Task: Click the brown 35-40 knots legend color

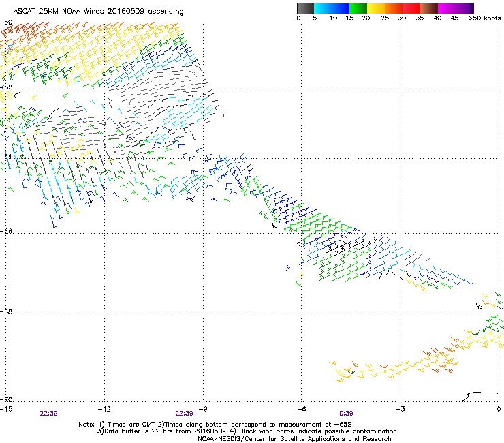Action: point(429,8)
